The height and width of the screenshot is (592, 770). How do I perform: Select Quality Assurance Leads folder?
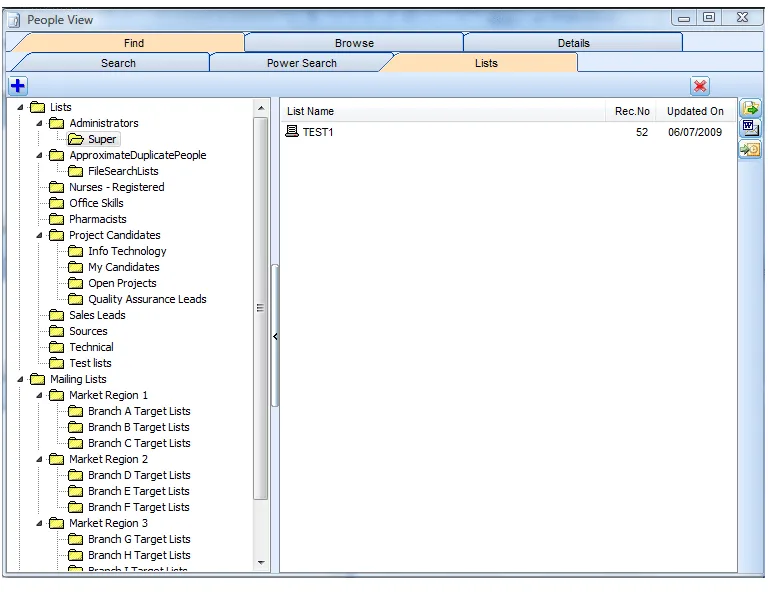pos(147,299)
